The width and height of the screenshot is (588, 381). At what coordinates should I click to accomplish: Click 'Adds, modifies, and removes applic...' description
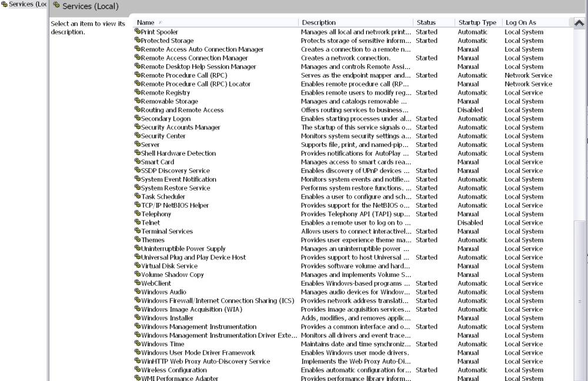tap(356, 318)
